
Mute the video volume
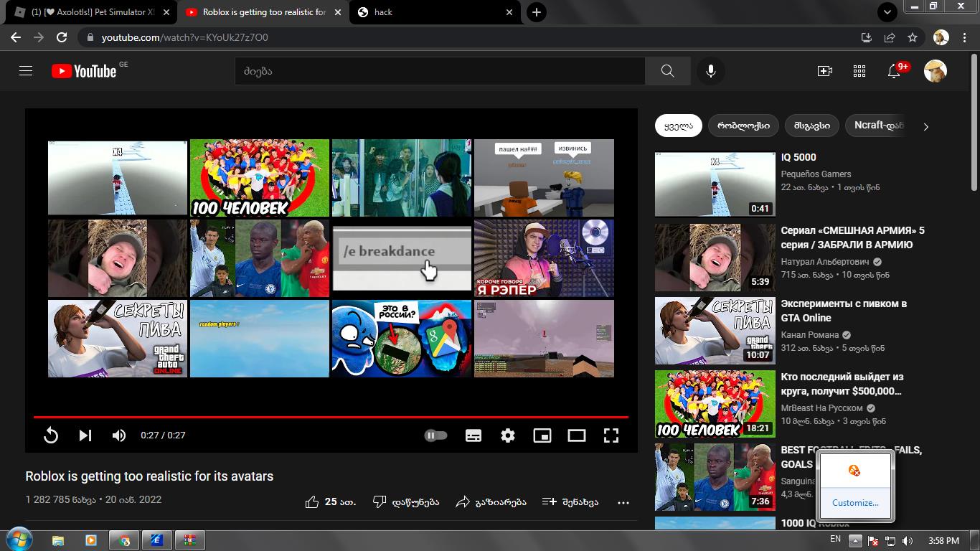119,435
